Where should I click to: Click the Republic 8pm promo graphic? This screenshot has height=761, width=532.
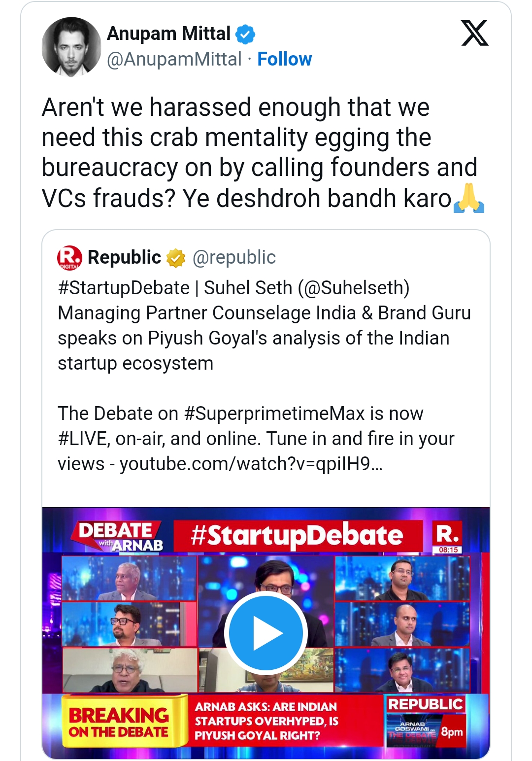[426, 722]
